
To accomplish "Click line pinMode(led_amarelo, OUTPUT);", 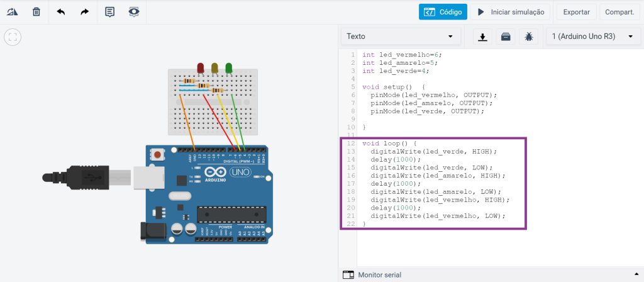I will pos(431,103).
